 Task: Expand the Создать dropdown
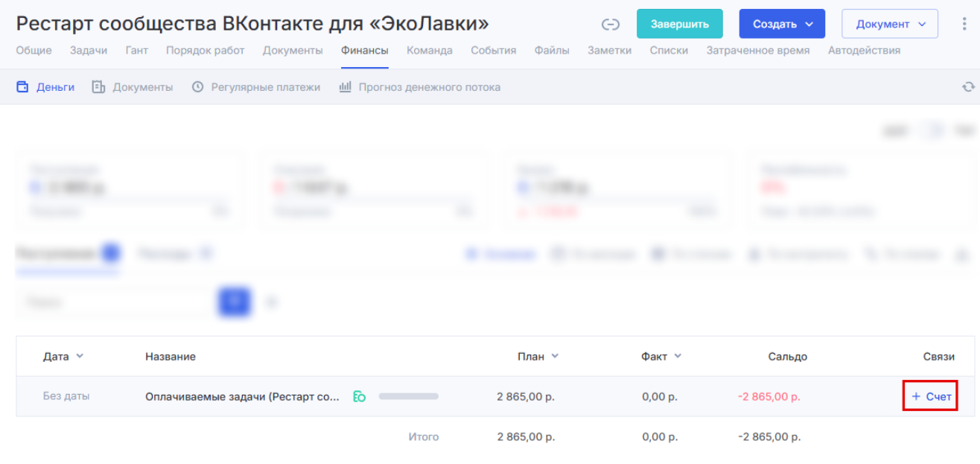pos(782,24)
